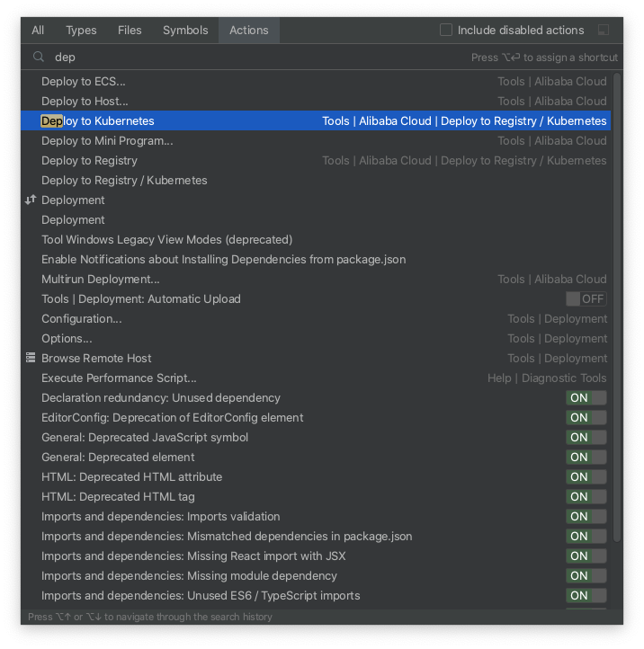Run Multirun Deployment action

pyautogui.click(x=101, y=279)
